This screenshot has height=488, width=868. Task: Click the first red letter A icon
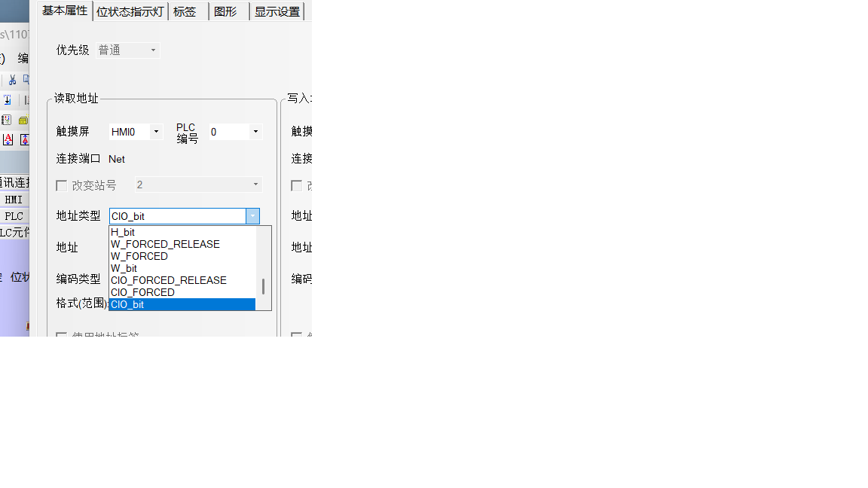pos(8,140)
